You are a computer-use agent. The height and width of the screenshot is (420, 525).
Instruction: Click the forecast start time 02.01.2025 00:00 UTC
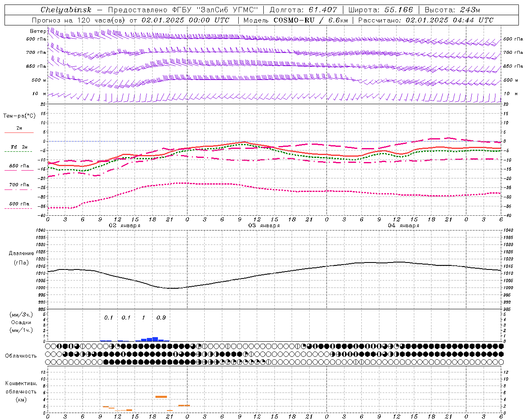pos(185,20)
